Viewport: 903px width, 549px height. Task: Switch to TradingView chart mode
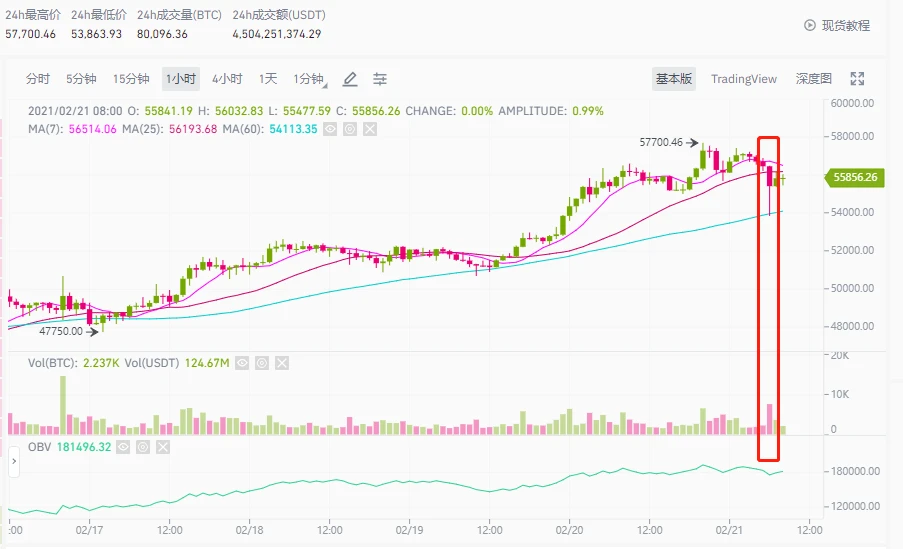coord(743,79)
